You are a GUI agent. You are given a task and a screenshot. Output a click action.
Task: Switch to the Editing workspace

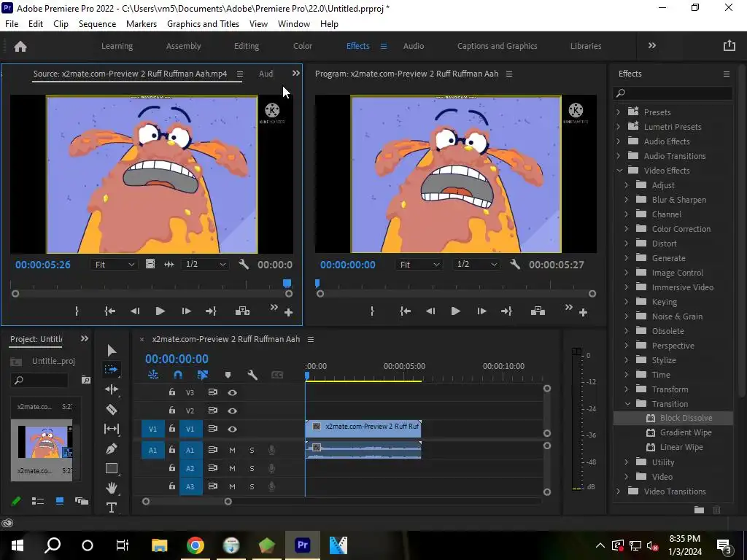(x=247, y=46)
